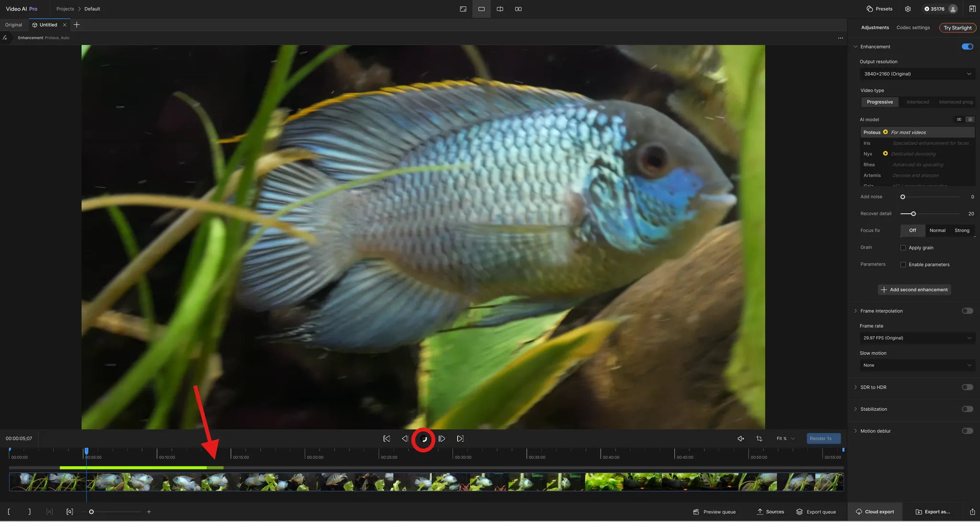Viewport: 980px width, 522px height.
Task: Turn on the Stabilization toggle
Action: [967, 409]
